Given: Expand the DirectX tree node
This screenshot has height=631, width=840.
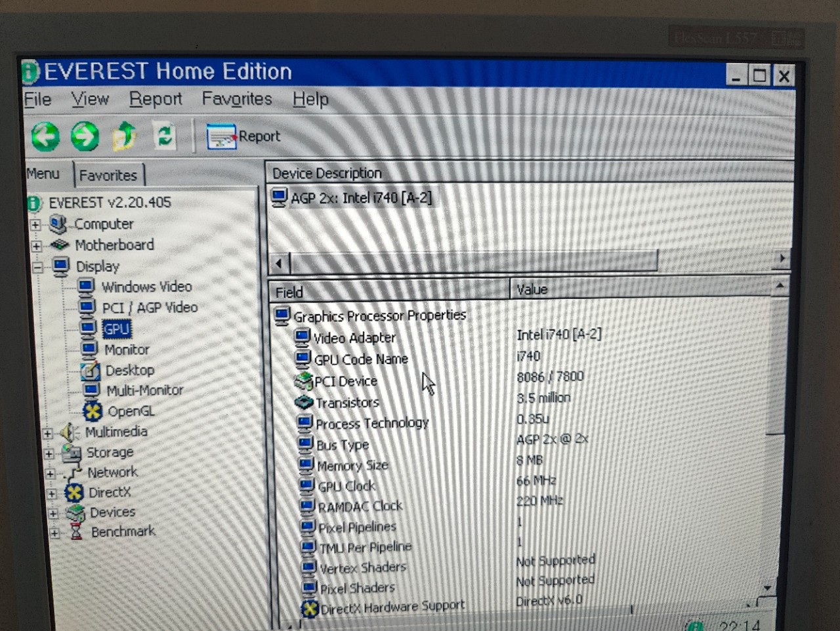Looking at the screenshot, I should click(52, 493).
